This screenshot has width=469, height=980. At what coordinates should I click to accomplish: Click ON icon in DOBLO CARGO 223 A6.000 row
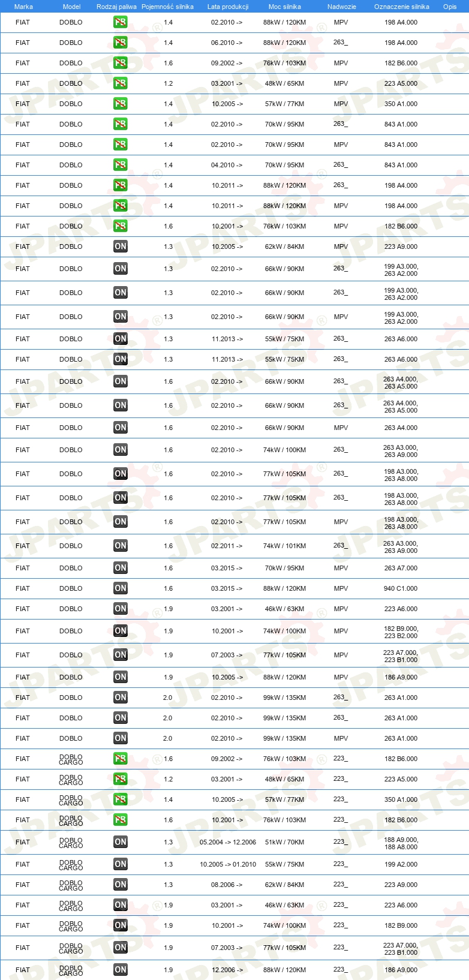[x=121, y=905]
